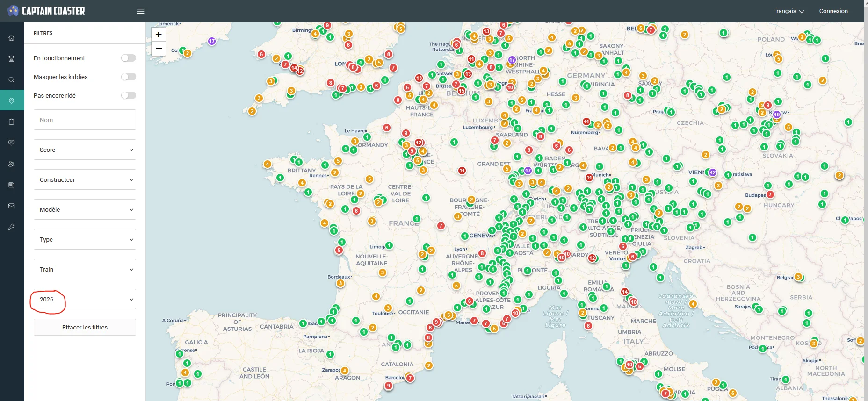Turn on 'Pas encore ridé' switch
Image resolution: width=868 pixels, height=401 pixels.
click(128, 95)
